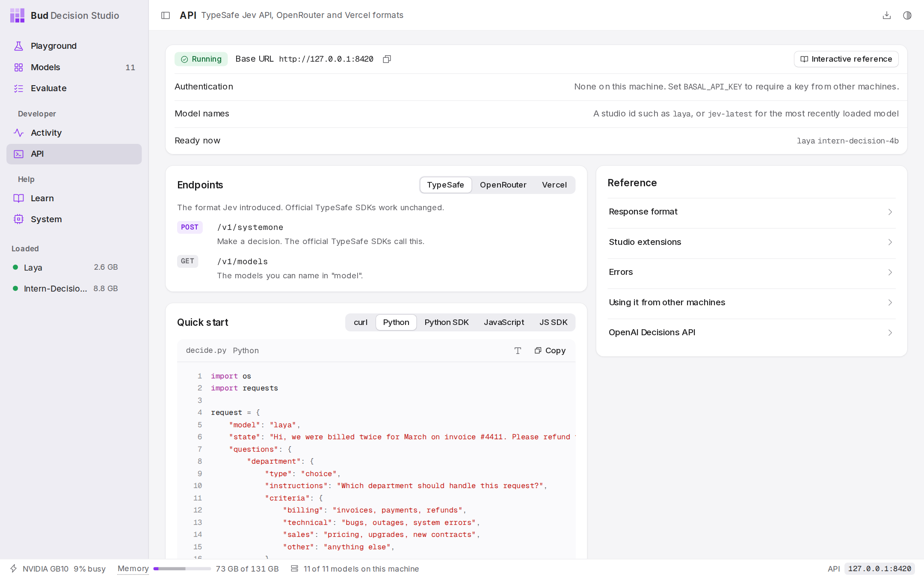Select the curl quick start tab
Viewport: 924px width, 578px height.
pyautogui.click(x=361, y=322)
